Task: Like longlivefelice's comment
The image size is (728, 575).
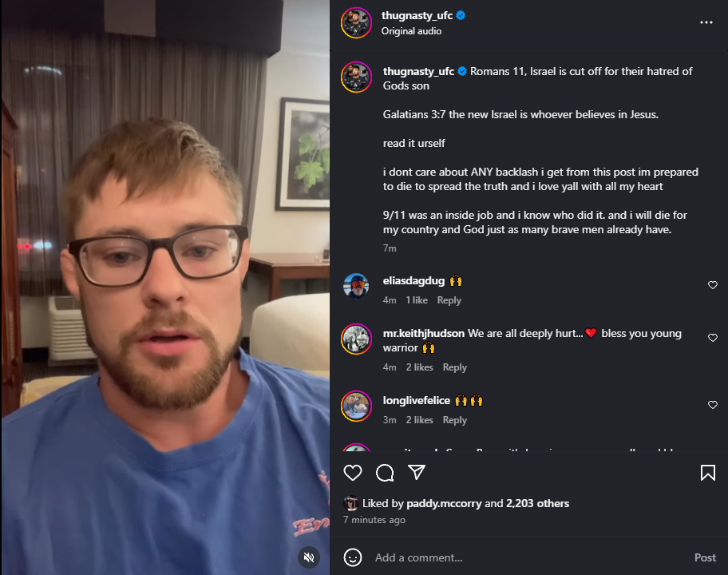Action: 713,405
